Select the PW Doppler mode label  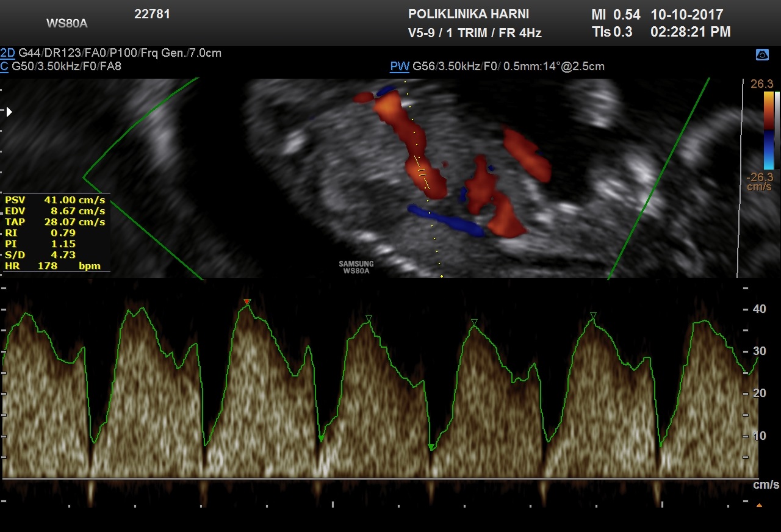[399, 66]
